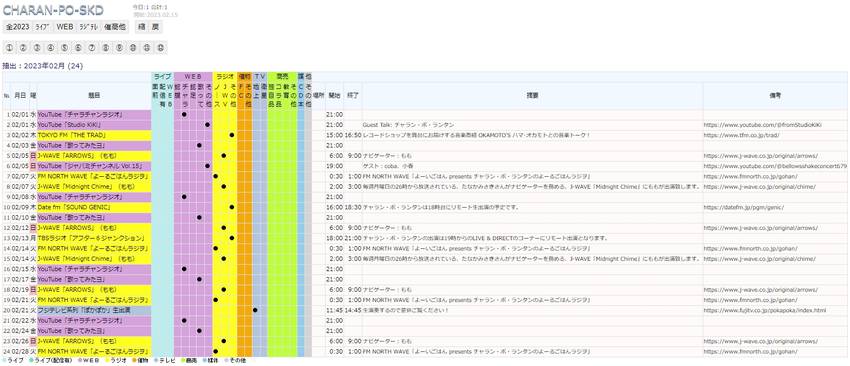This screenshot has width=850, height=366.
Task: Click the 縮 button
Action: 141,27
